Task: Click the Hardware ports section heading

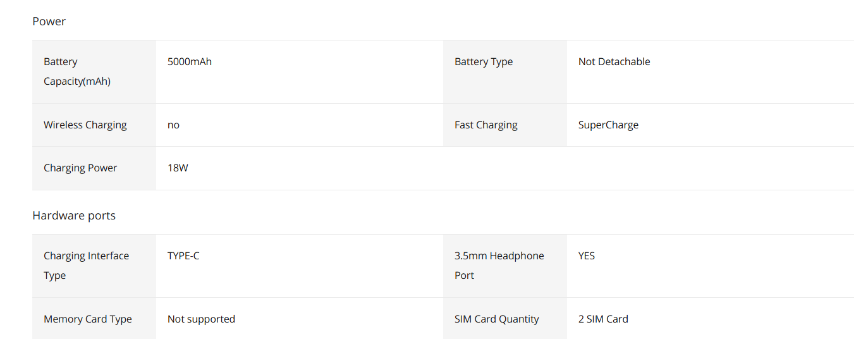Action: [x=74, y=216]
